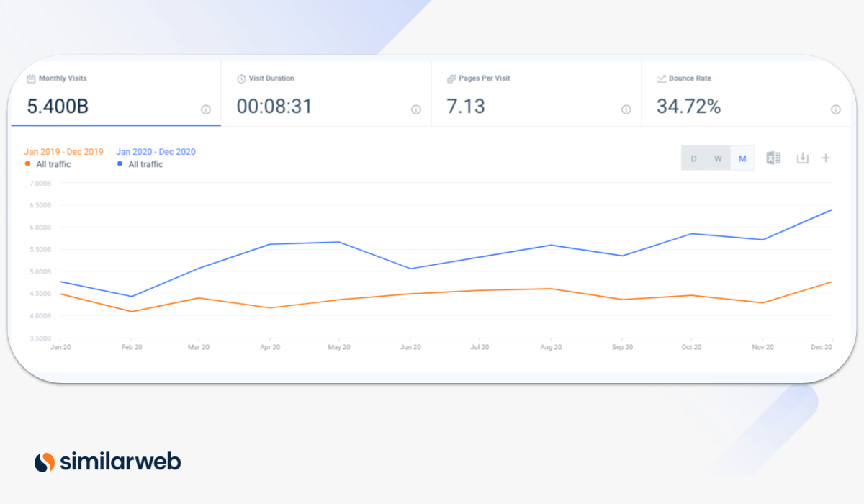The width and height of the screenshot is (864, 504).
Task: Click the Dec 20 axis label
Action: point(821,347)
